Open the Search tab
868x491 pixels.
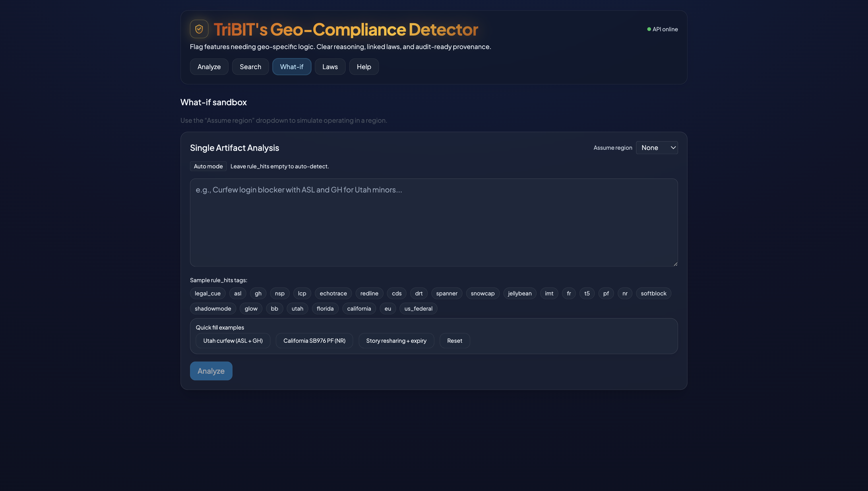click(250, 67)
